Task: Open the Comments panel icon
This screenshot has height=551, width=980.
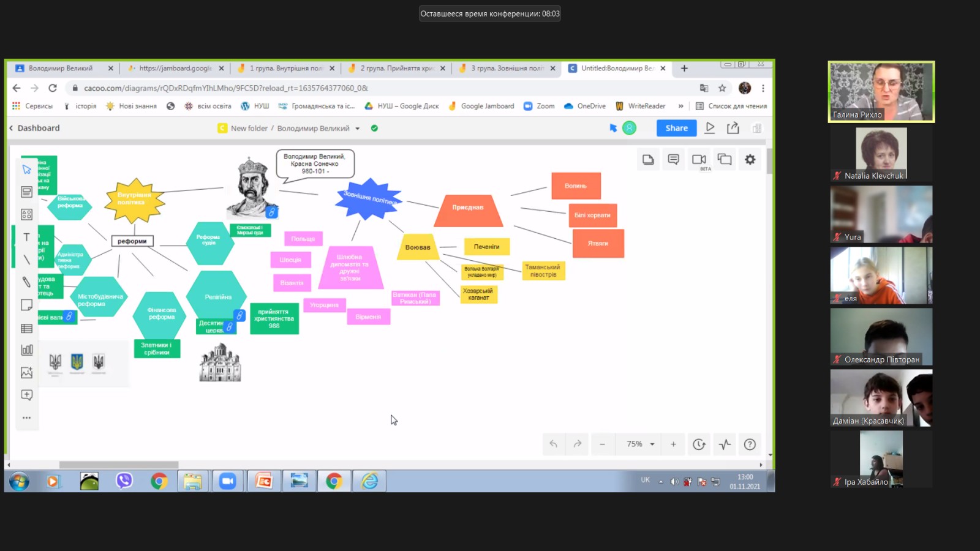Action: coord(673,160)
